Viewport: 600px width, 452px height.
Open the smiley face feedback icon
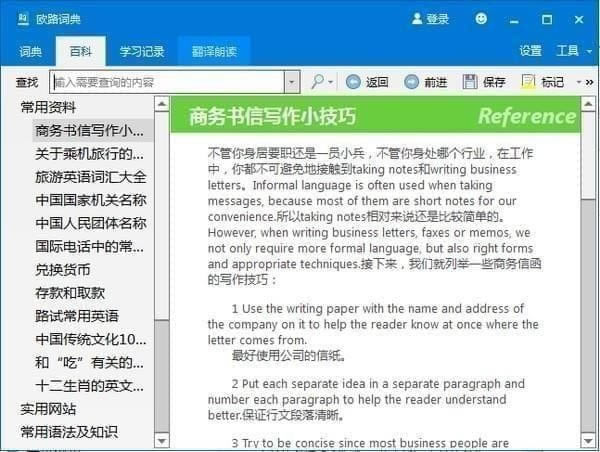pos(481,18)
